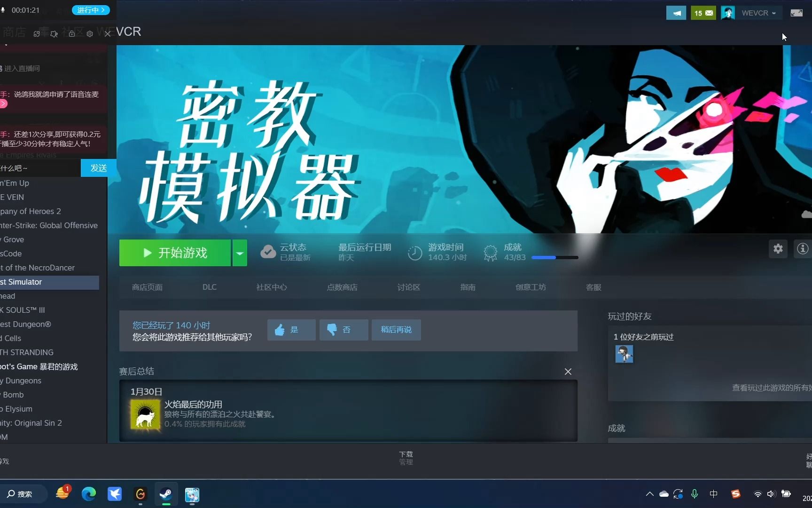The image size is (812, 508).
Task: Open the 创意工坊 tab
Action: [531, 287]
